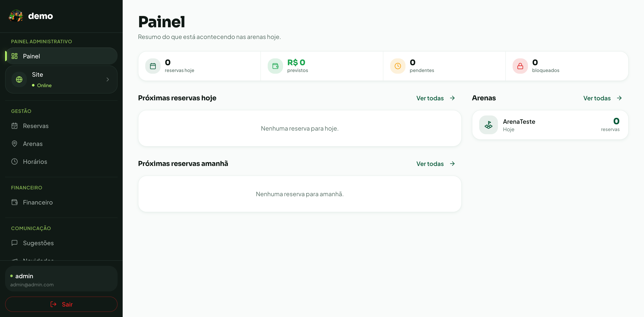
Task: Click the previstos wallet icon
Action: coord(275,66)
